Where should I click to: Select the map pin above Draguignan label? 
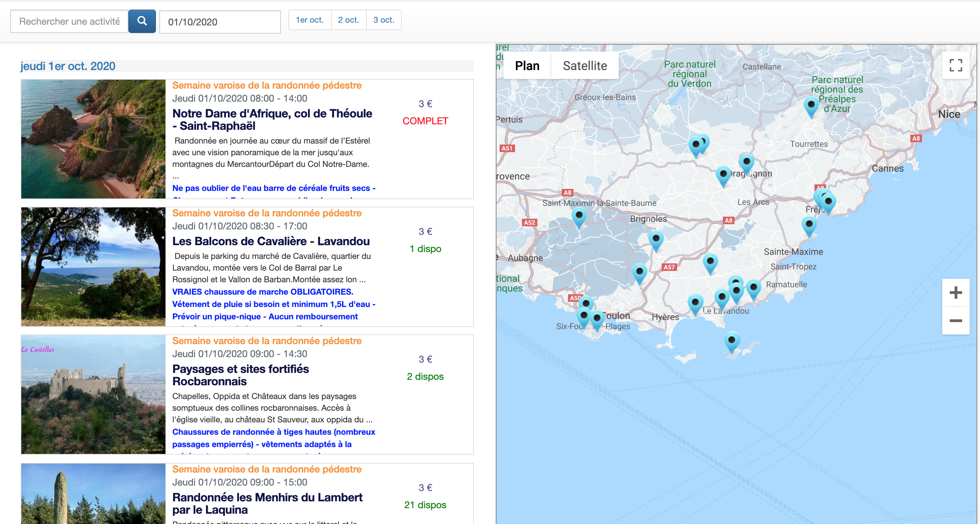(x=747, y=165)
